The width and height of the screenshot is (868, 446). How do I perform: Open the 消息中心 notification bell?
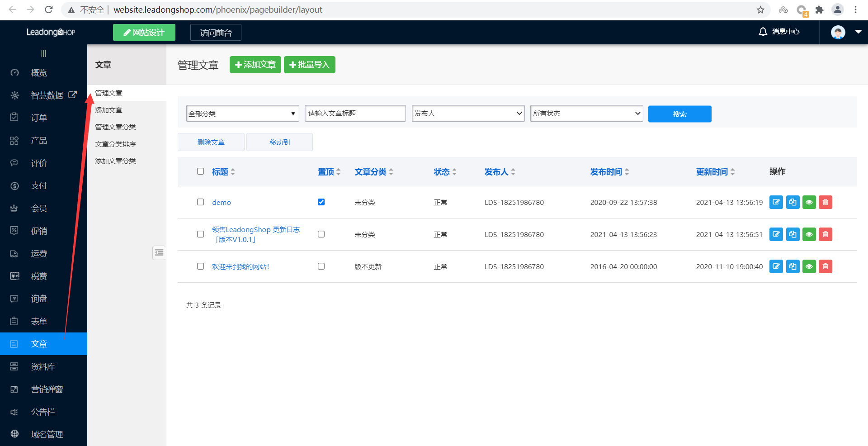coord(763,32)
